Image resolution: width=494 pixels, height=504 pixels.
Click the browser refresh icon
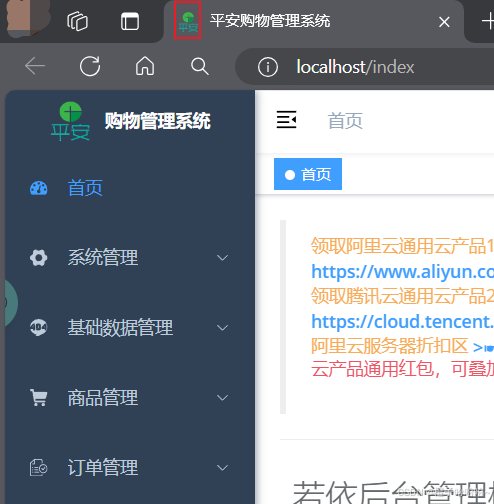coord(90,66)
